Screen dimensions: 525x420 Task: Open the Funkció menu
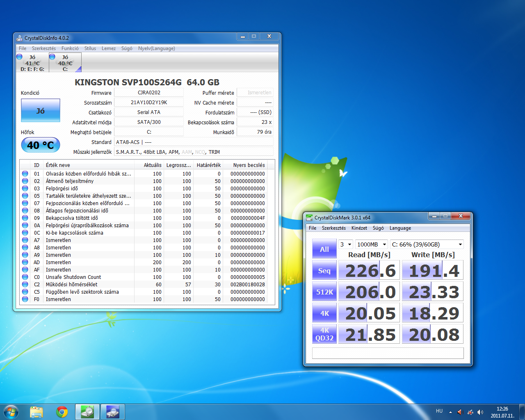coord(70,48)
